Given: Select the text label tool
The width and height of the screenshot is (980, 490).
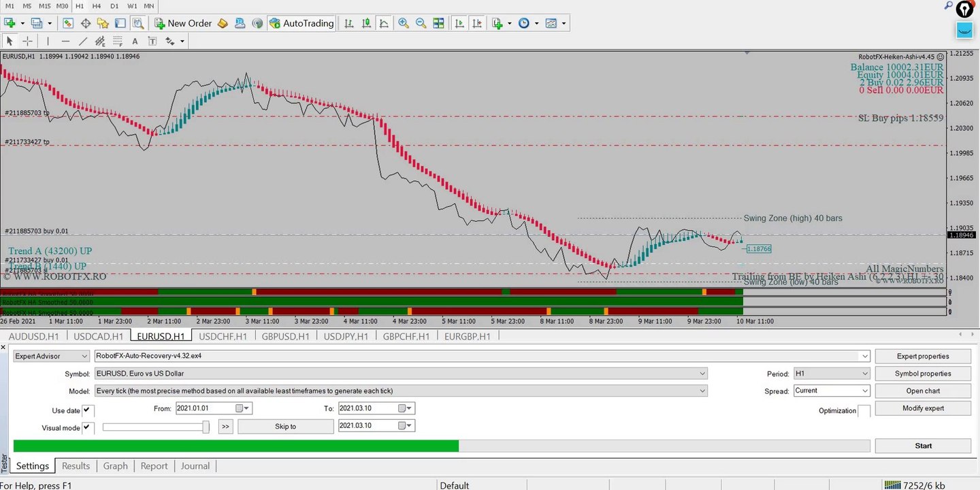Looking at the screenshot, I should click(152, 42).
